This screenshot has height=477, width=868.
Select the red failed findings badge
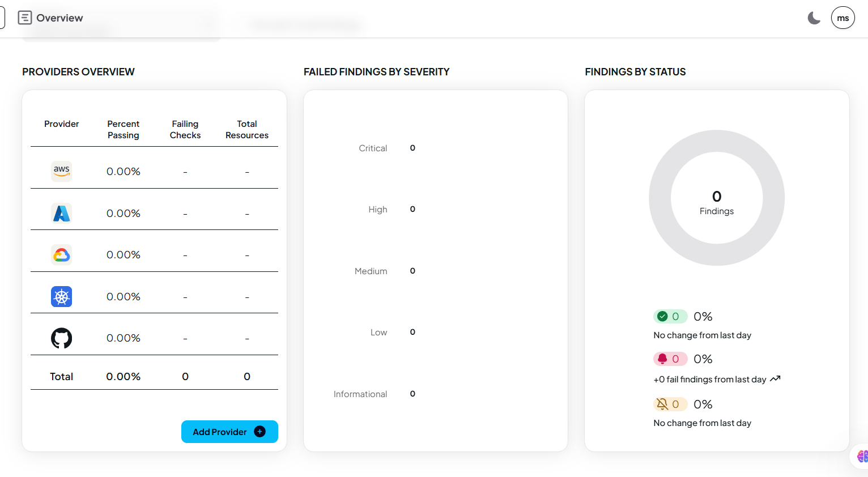pyautogui.click(x=670, y=359)
